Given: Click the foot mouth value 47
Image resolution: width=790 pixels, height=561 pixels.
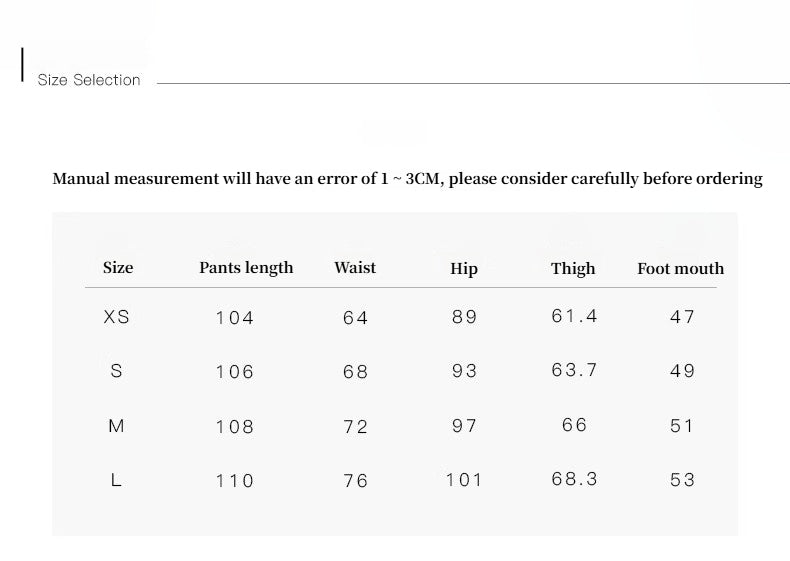Looking at the screenshot, I should (682, 317).
